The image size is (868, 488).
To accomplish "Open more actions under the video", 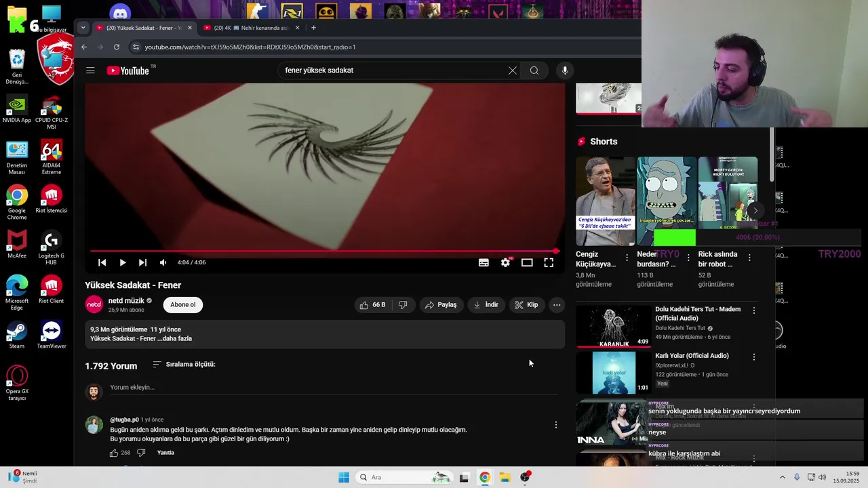I will tap(557, 305).
